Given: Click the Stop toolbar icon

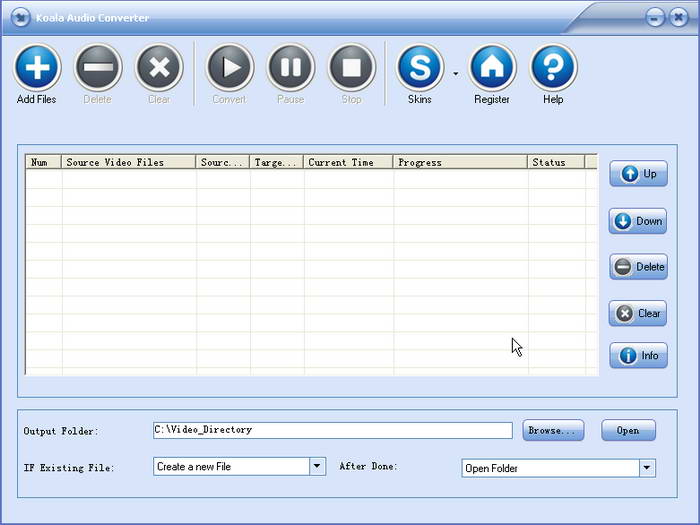Looking at the screenshot, I should click(x=351, y=68).
